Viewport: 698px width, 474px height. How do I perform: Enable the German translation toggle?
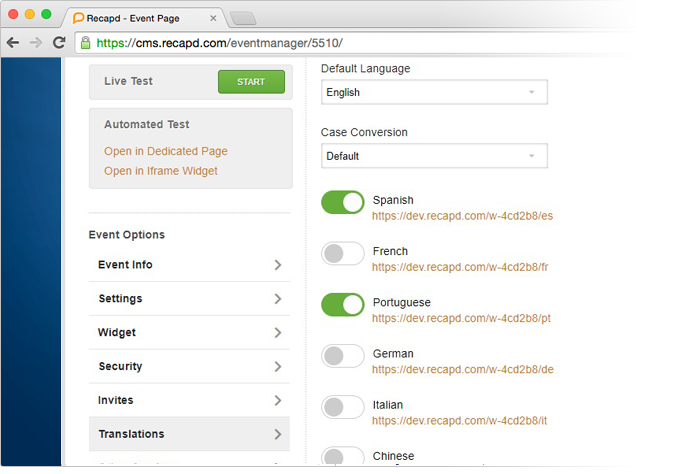343,356
